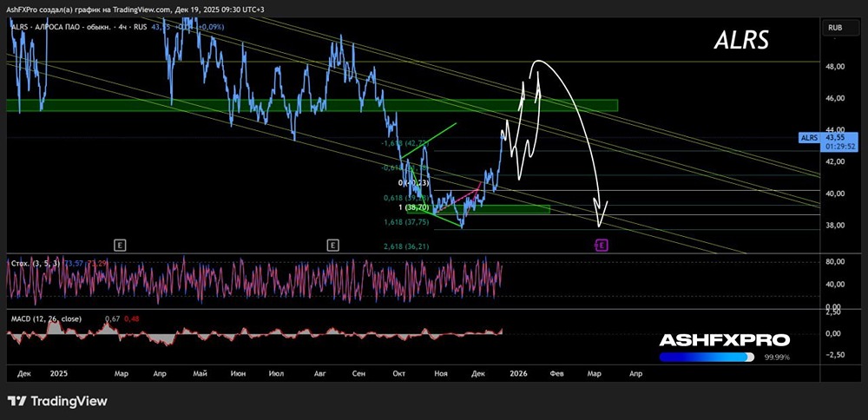Click the Авг time axis label
The height and width of the screenshot is (420, 868).
click(319, 374)
